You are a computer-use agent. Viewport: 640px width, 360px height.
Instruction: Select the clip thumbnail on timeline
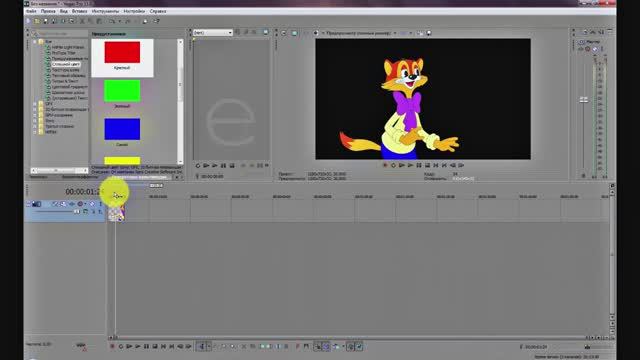[116, 212]
